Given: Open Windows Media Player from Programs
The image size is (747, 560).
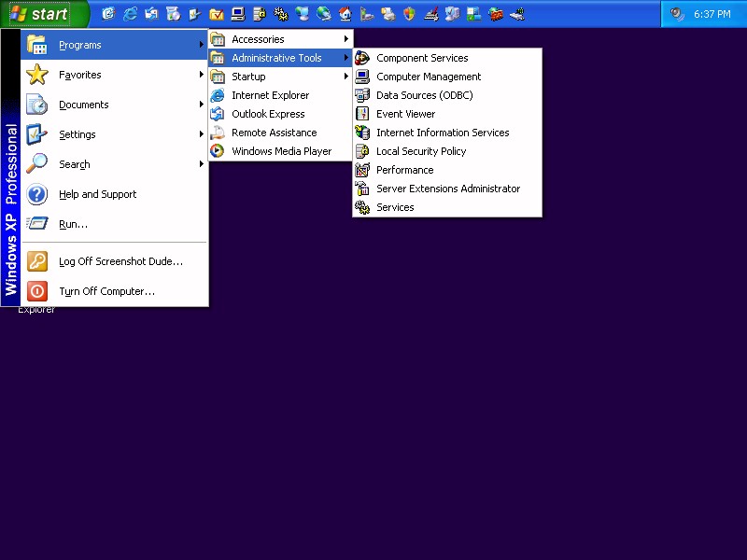Looking at the screenshot, I should click(x=281, y=151).
